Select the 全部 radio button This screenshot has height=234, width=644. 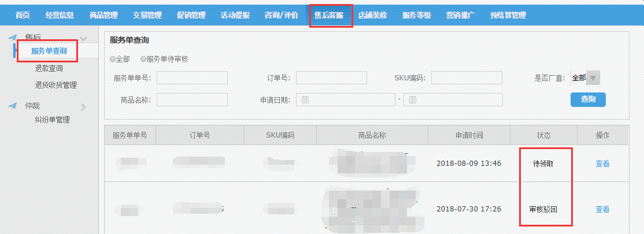(x=113, y=59)
